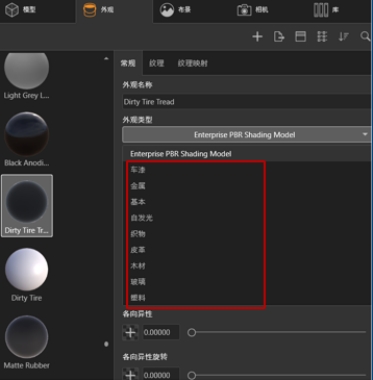Choose 塑料 in appearance type list
The width and height of the screenshot is (373, 380).
[x=138, y=298]
